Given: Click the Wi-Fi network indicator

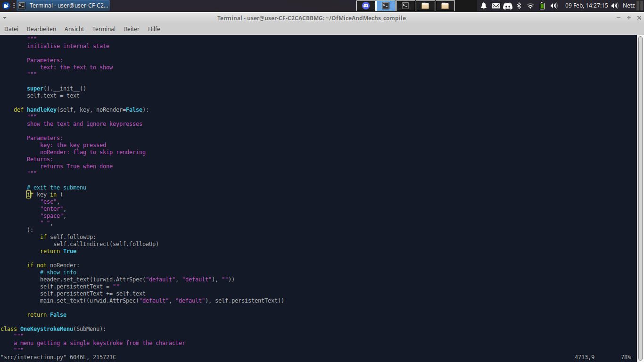Looking at the screenshot, I should pyautogui.click(x=530, y=6).
